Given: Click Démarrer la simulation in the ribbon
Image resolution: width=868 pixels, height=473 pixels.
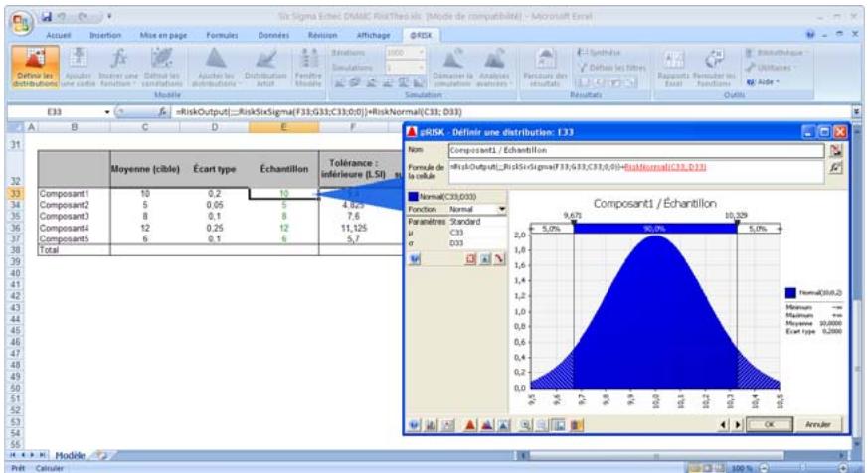Looking at the screenshot, I should pos(452,68).
